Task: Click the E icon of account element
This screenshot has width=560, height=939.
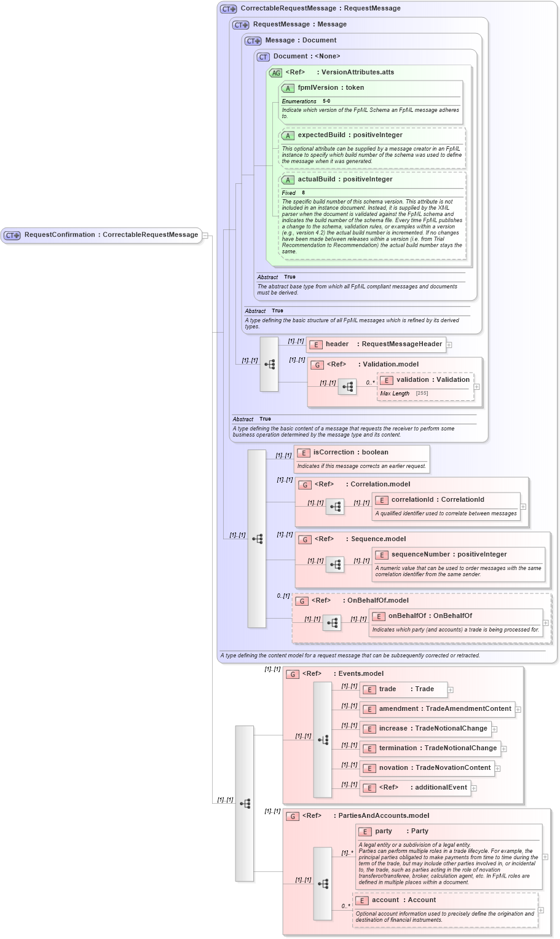Action: (x=362, y=901)
